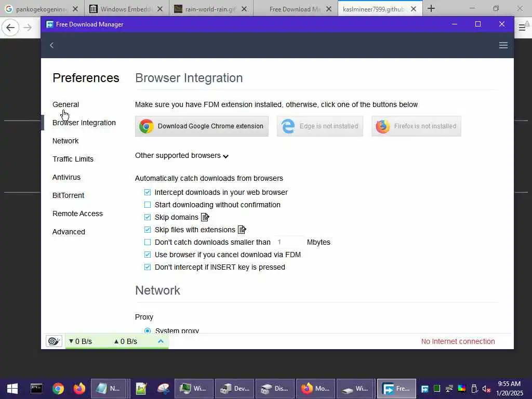Toggle the Skip domains checkbox

point(147,217)
